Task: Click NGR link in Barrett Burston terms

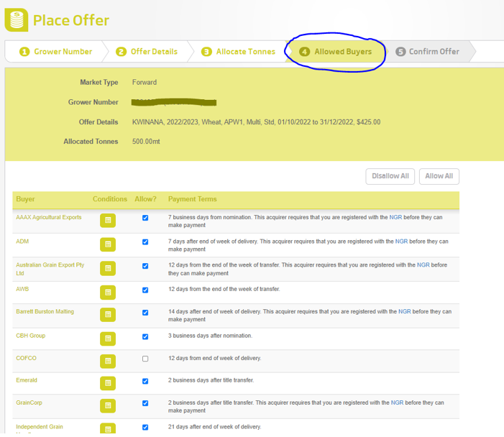Action: [405, 311]
